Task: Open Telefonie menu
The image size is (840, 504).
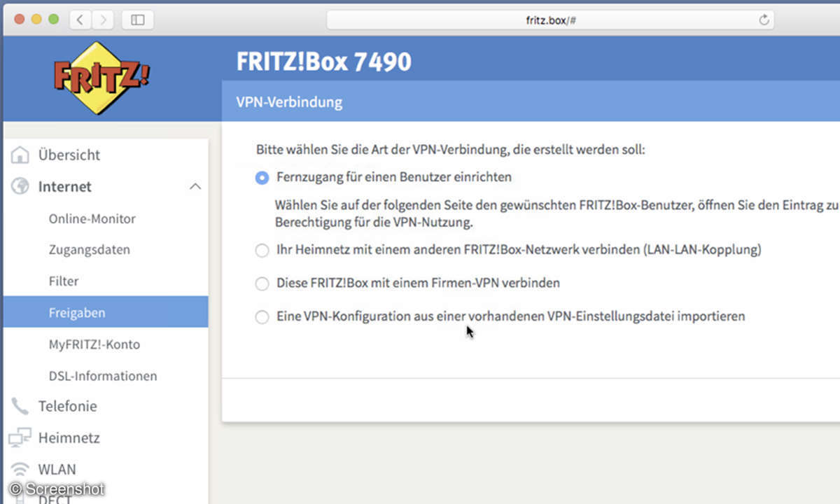Action: click(68, 407)
